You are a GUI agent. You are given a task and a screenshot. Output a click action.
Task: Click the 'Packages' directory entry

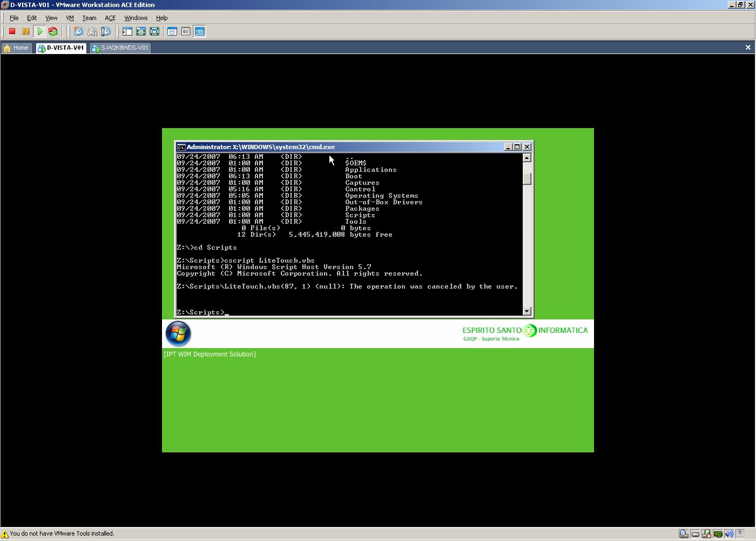[x=362, y=209]
